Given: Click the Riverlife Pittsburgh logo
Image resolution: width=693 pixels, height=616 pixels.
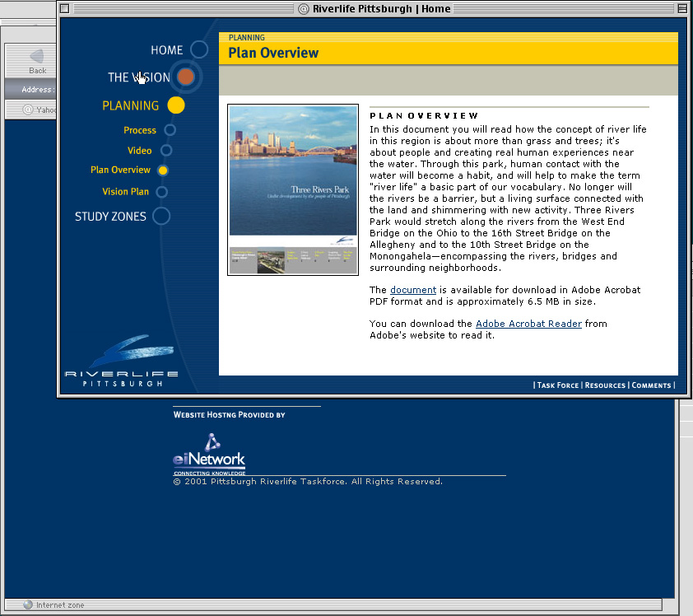Looking at the screenshot, I should 121,362.
